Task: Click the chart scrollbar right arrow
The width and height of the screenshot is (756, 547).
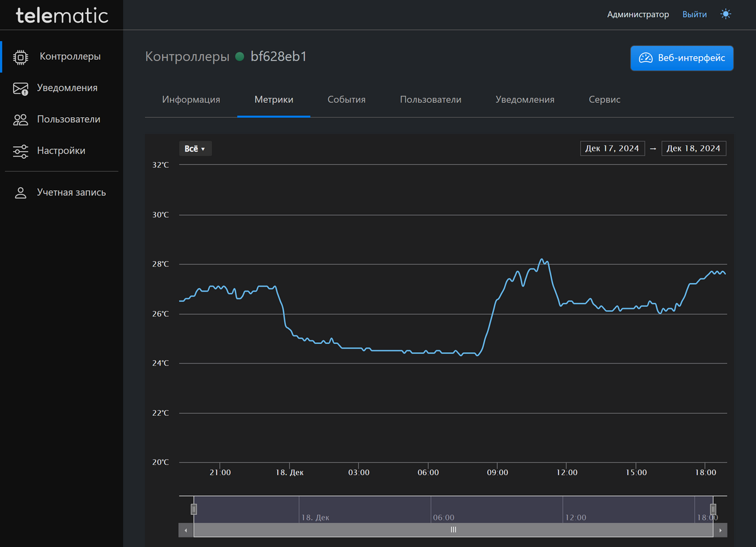Action: 720,530
